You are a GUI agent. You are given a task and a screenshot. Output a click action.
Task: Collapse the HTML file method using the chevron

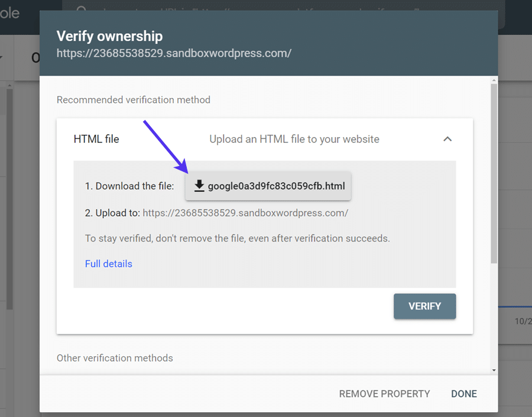(447, 139)
